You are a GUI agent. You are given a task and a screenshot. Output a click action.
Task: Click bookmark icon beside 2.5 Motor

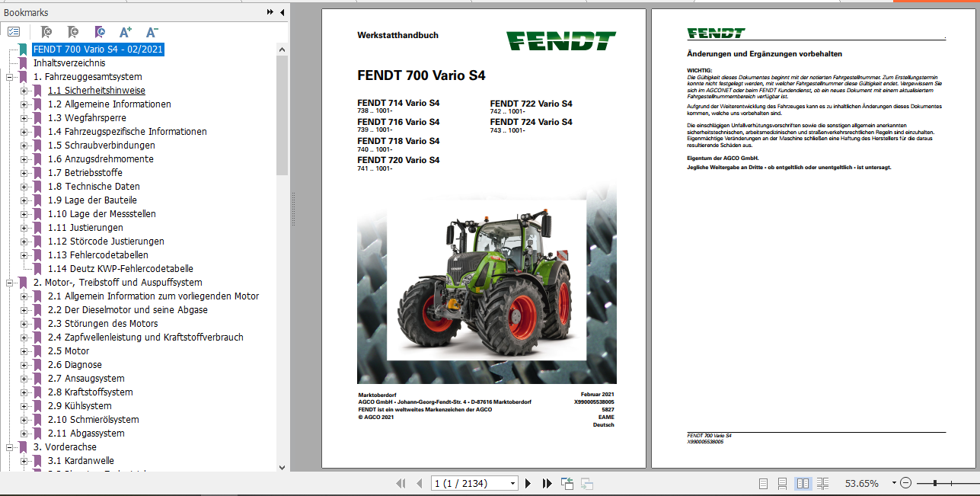click(x=38, y=351)
